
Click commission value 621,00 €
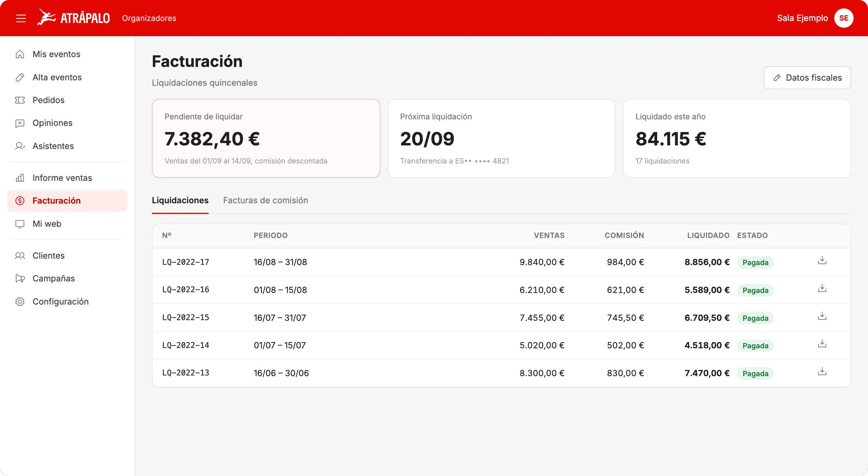tap(625, 290)
